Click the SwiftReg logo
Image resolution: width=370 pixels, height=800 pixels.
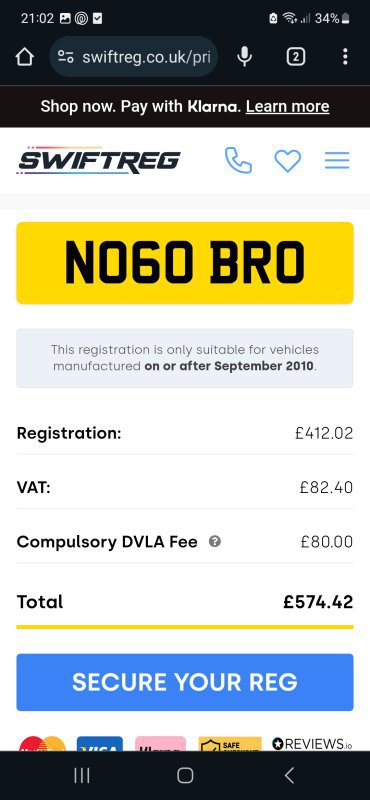(x=98, y=161)
